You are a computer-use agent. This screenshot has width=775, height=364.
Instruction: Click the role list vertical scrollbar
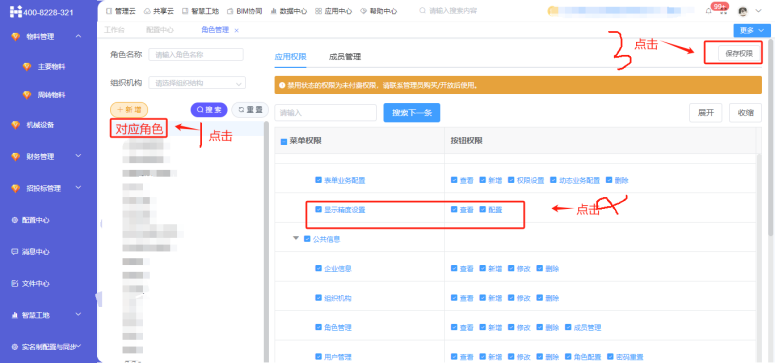(267, 242)
